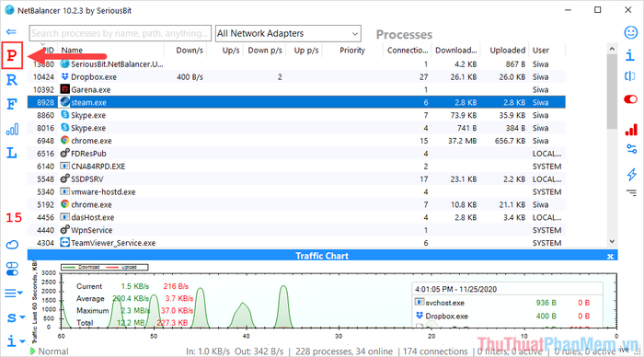This screenshot has width=644, height=357.
Task: Select the SSDPSRV process row
Action: coord(296,178)
